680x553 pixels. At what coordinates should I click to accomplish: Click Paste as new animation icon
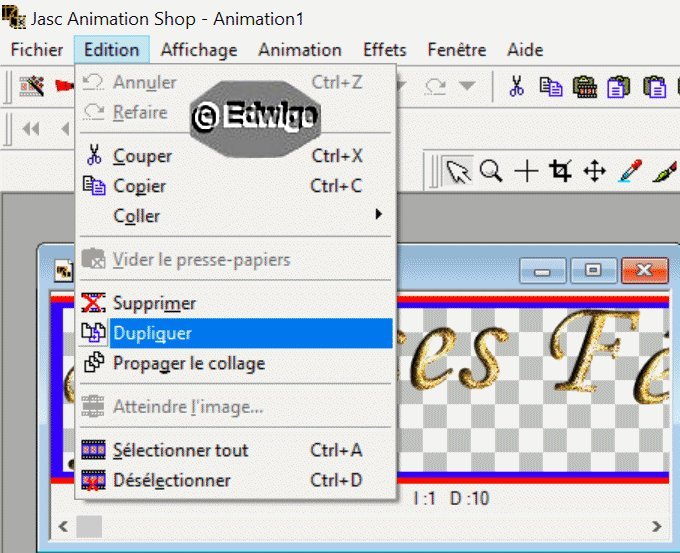[585, 86]
